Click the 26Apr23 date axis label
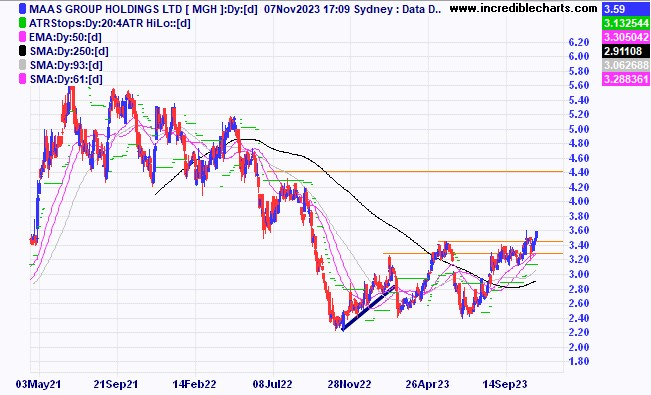This screenshot has height=395, width=651. tap(428, 384)
